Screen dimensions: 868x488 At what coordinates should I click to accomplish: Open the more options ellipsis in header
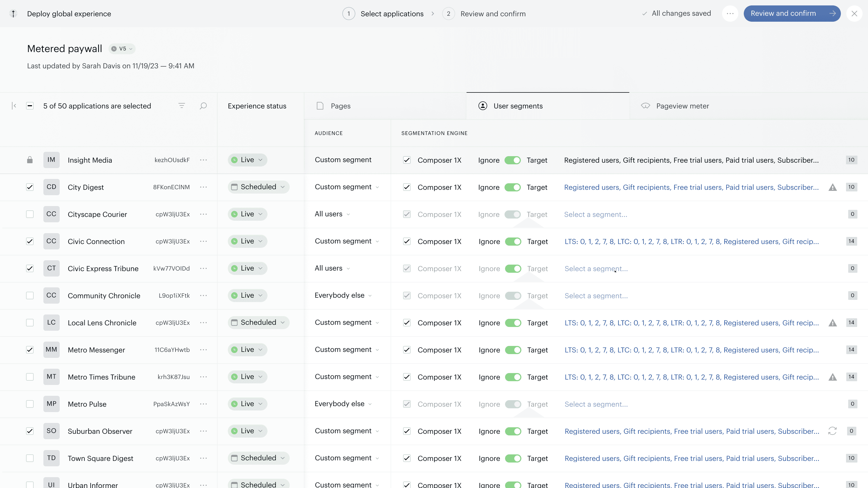pos(730,14)
